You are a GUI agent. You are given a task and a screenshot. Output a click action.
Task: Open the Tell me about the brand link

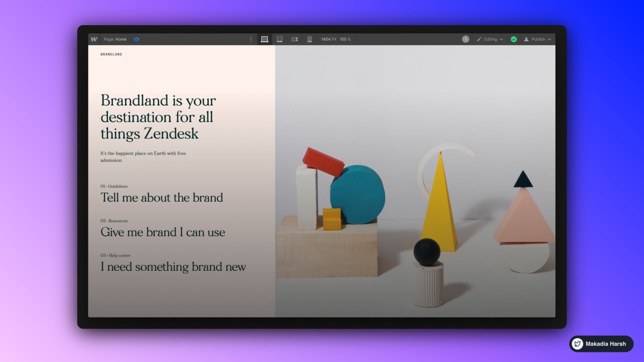click(161, 197)
